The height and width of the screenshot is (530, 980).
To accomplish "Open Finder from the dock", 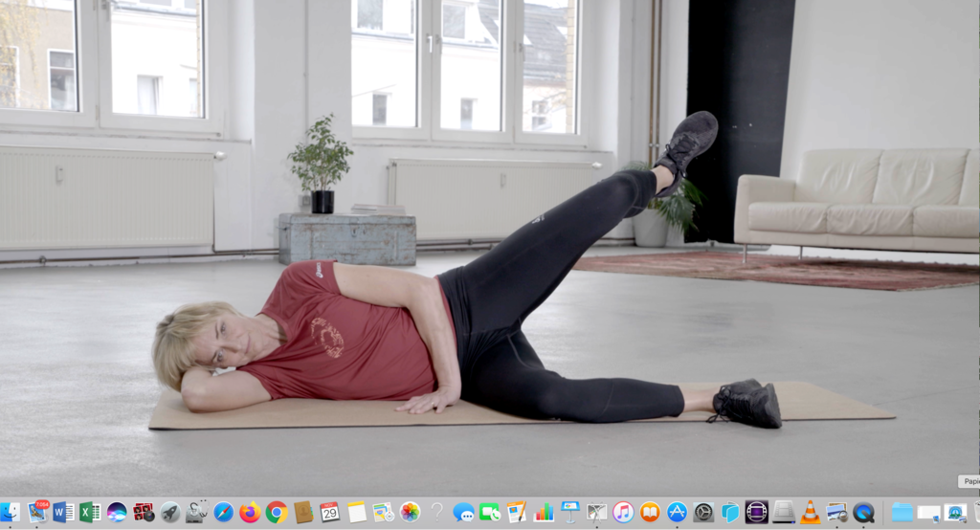I will [10, 512].
